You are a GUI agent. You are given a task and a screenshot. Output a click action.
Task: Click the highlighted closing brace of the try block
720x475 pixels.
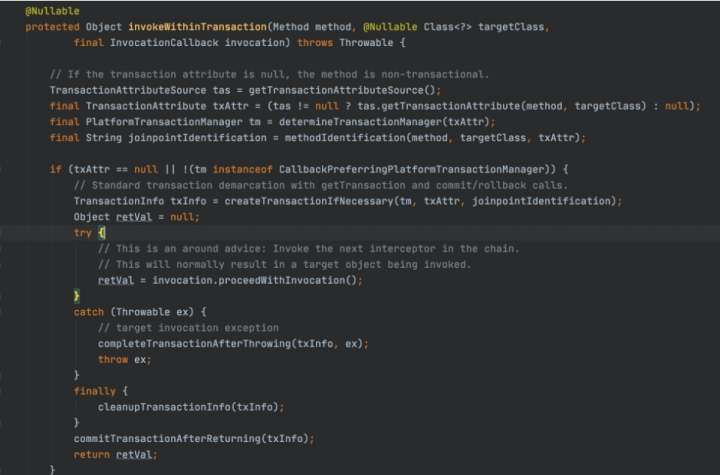click(77, 296)
